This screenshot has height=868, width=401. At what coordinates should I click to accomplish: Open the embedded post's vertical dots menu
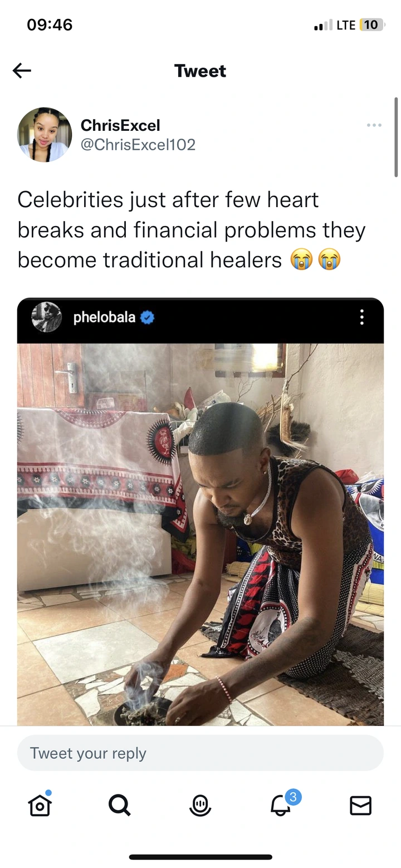point(362,317)
